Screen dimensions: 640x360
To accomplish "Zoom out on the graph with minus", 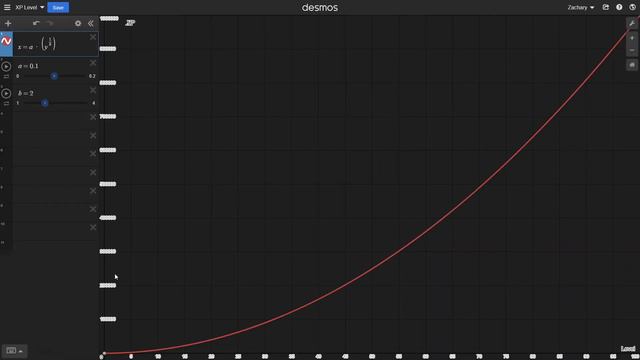I will tap(632, 50).
